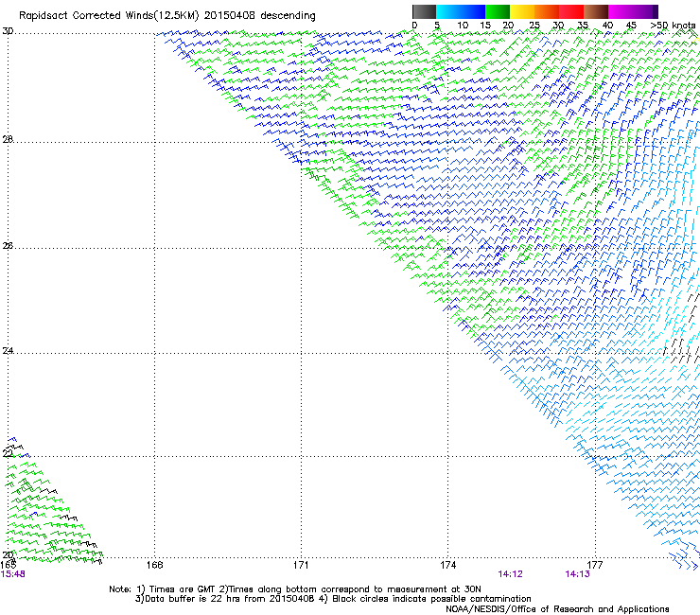Screen dimensions: 700x615
Task: Click the latitude label '28' on the left axis
Action: [x=8, y=139]
